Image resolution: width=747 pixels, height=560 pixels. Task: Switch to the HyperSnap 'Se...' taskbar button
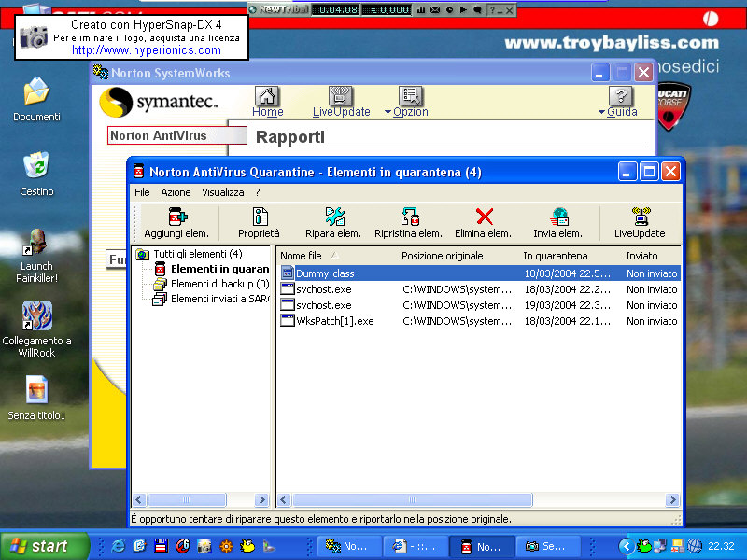click(548, 546)
